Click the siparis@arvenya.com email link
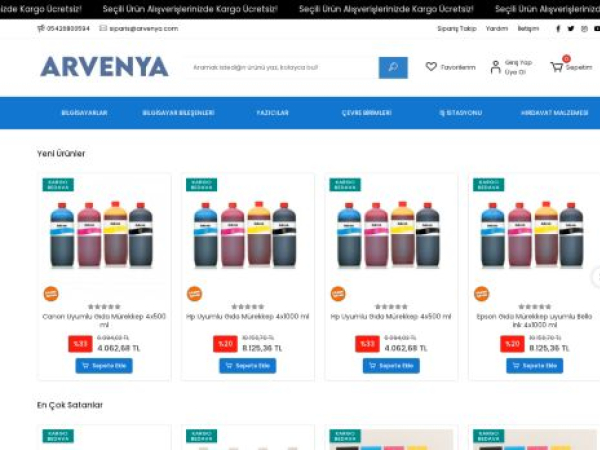Viewport: 600px width, 450px height. tap(144, 28)
